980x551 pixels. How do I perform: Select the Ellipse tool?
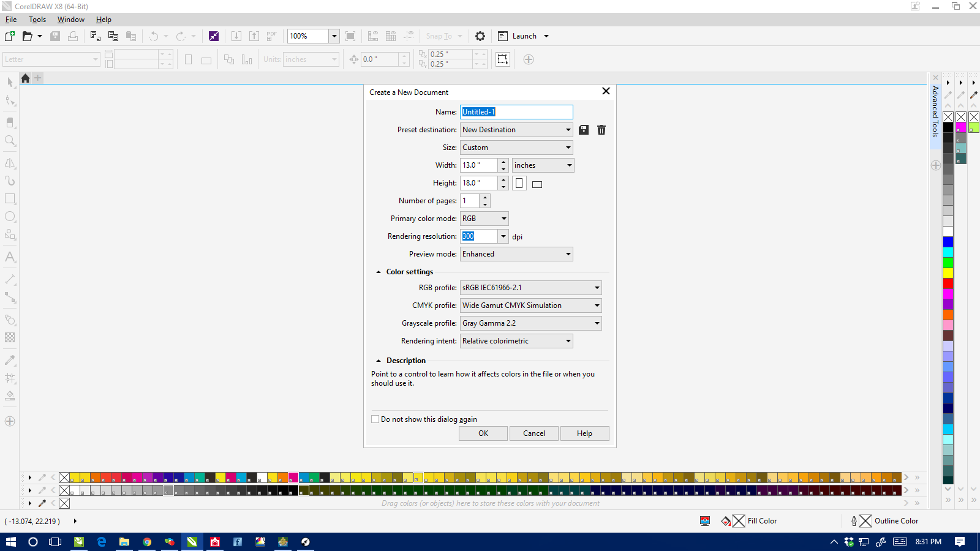click(x=10, y=216)
